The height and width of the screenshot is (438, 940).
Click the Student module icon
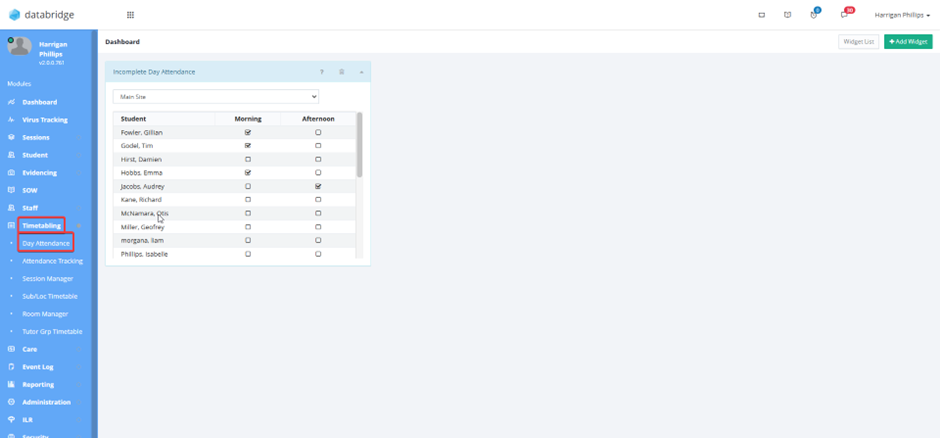(11, 155)
